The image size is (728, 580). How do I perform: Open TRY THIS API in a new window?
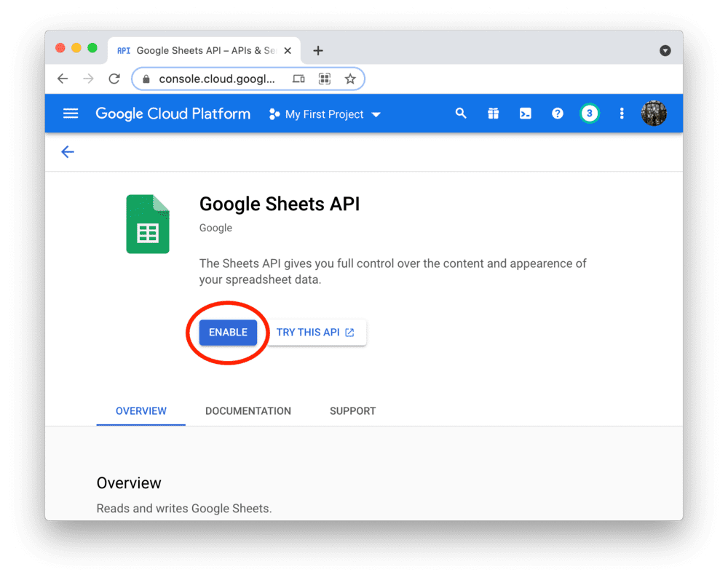316,332
